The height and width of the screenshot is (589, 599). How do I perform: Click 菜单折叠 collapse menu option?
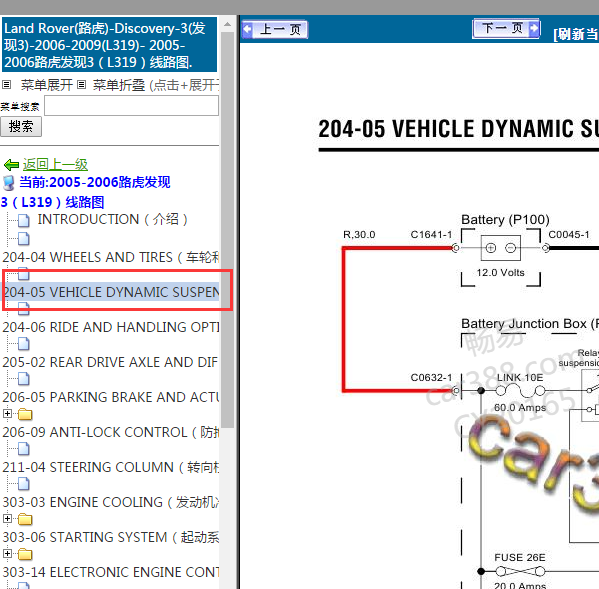pos(119,85)
